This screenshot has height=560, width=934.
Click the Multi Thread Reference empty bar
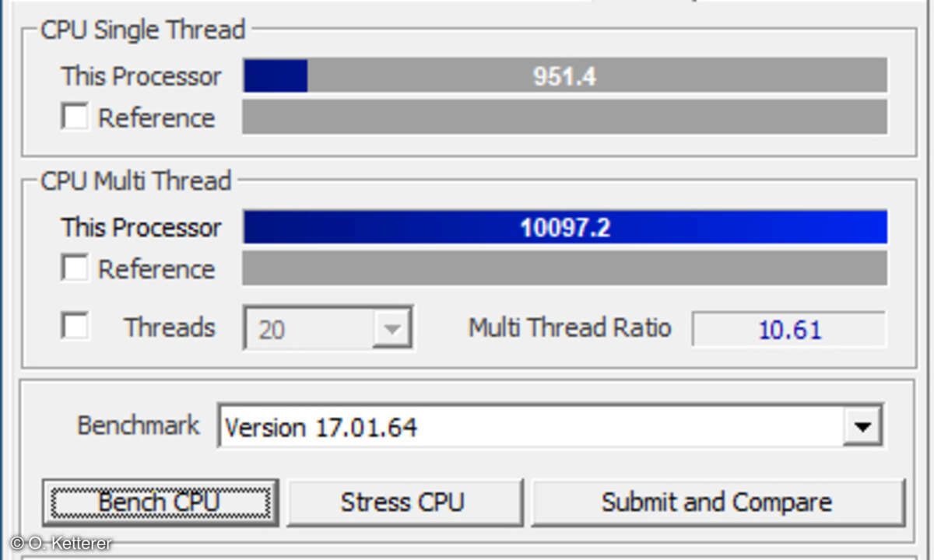[565, 268]
